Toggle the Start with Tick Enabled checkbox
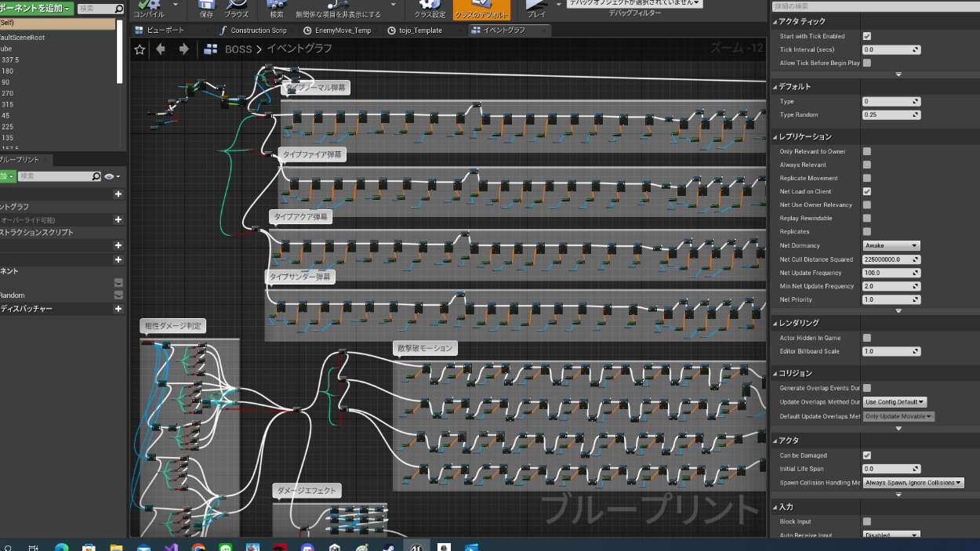 [x=866, y=36]
